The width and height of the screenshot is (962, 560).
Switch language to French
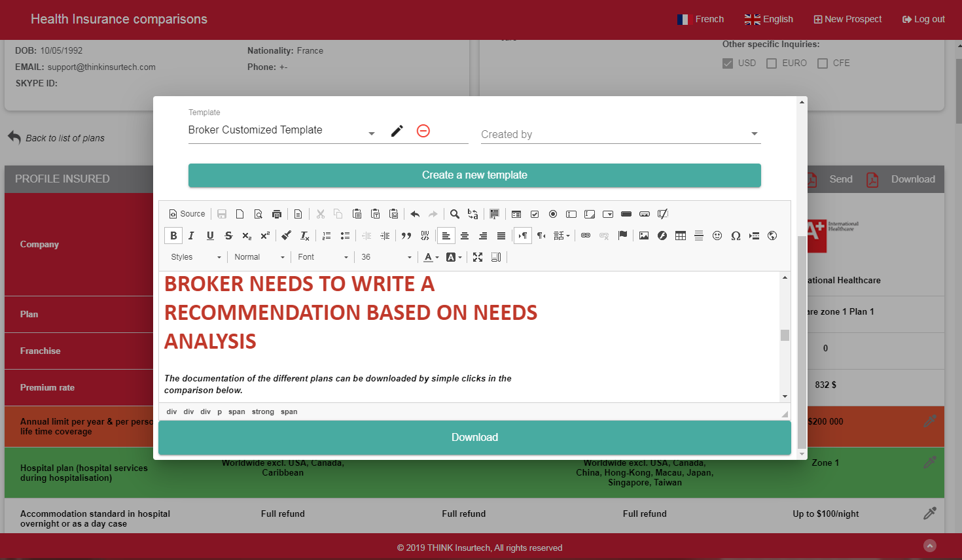click(x=701, y=20)
